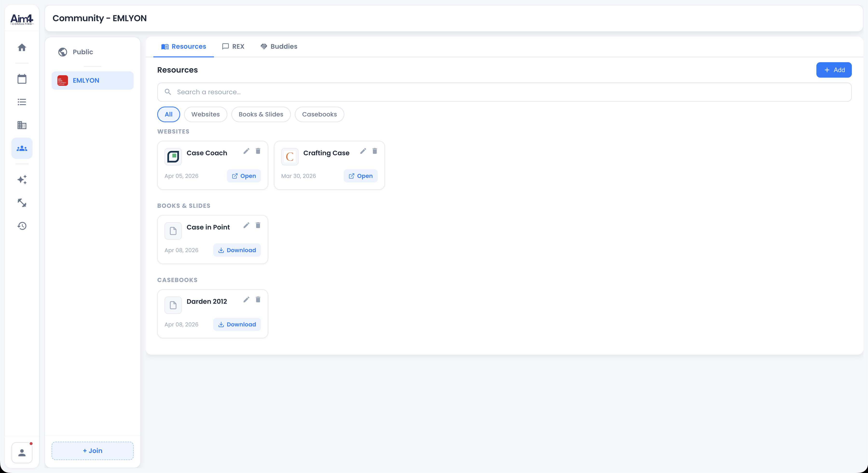Select the Public community
The width and height of the screenshot is (868, 473).
pyautogui.click(x=93, y=52)
